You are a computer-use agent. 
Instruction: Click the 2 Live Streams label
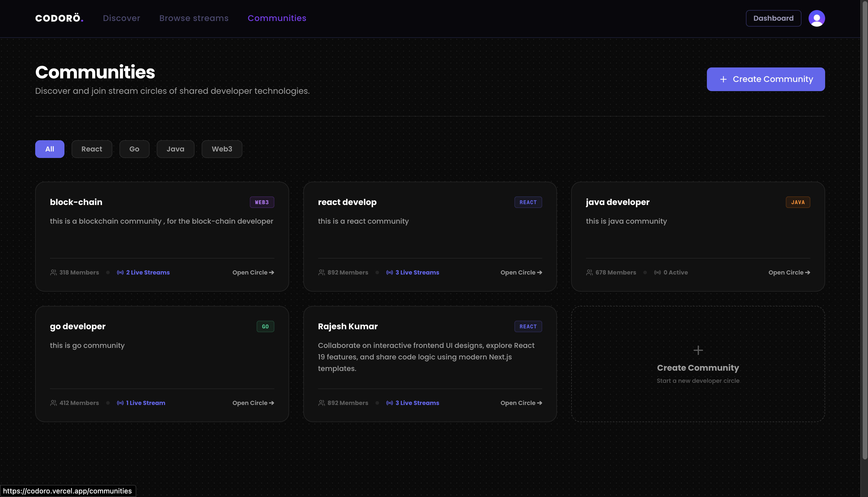point(148,272)
